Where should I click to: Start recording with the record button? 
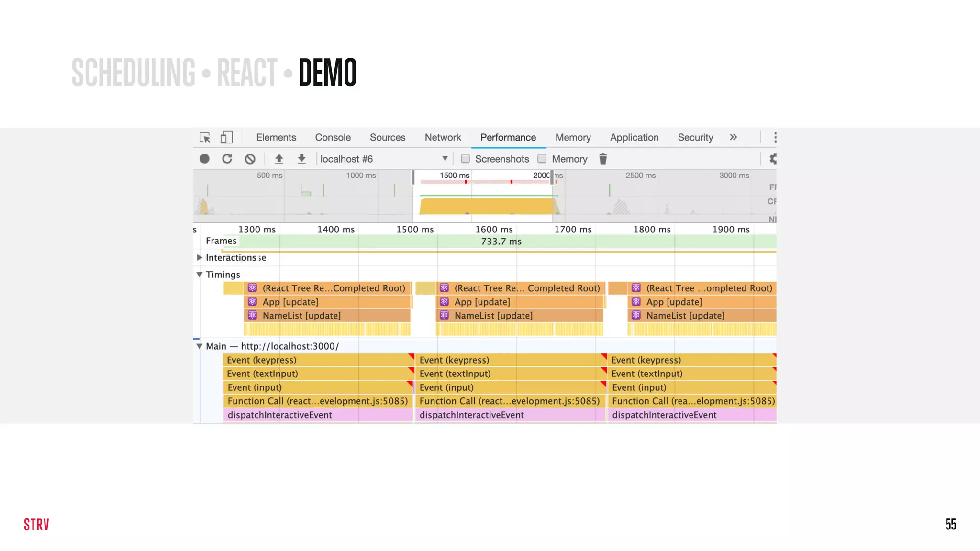point(204,159)
